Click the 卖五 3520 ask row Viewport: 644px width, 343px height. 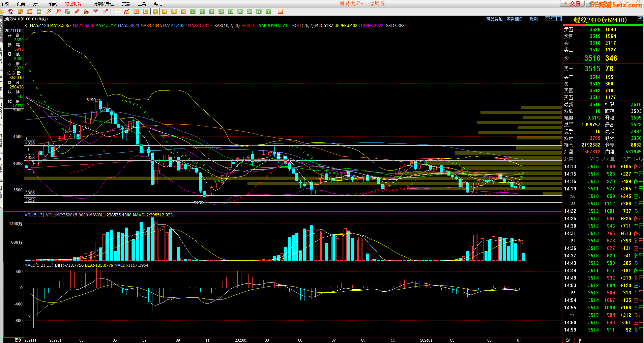603,29
